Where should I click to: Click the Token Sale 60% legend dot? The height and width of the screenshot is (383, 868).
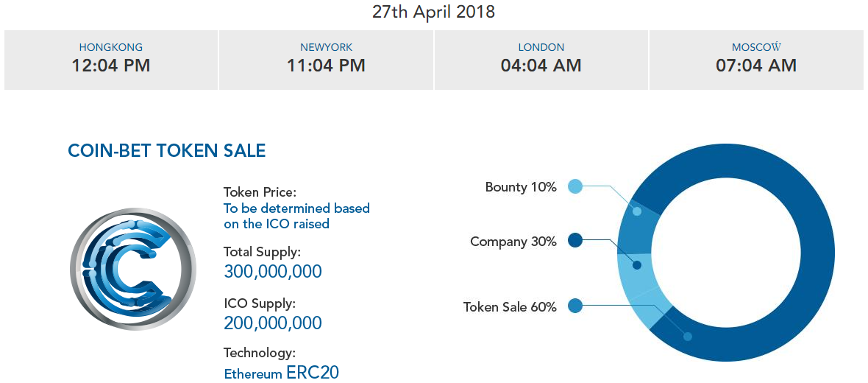click(575, 305)
